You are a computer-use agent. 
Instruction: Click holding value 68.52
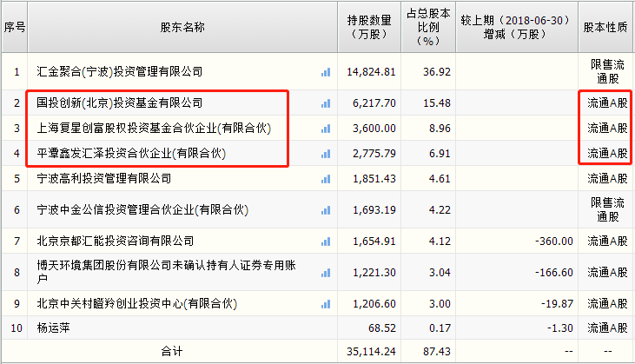click(x=382, y=328)
